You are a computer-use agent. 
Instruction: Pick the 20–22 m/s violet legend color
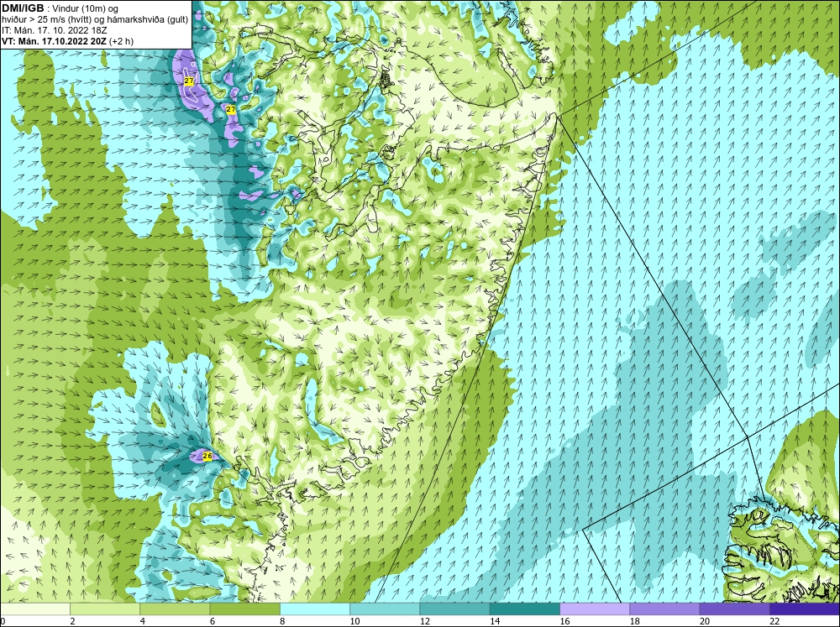[734, 609]
